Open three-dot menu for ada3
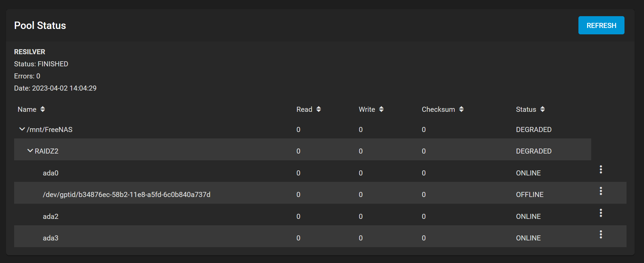Viewport: 644px width, 263px height. click(601, 234)
